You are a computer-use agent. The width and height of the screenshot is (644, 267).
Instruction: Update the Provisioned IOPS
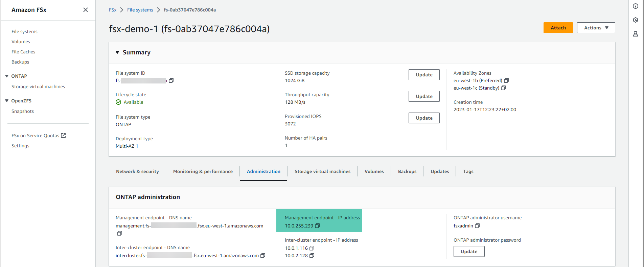pos(424,118)
